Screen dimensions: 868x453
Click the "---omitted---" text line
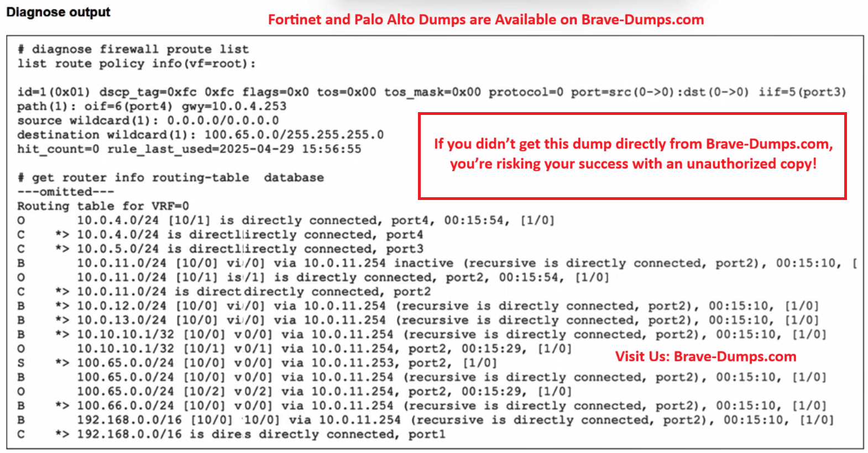tap(65, 192)
